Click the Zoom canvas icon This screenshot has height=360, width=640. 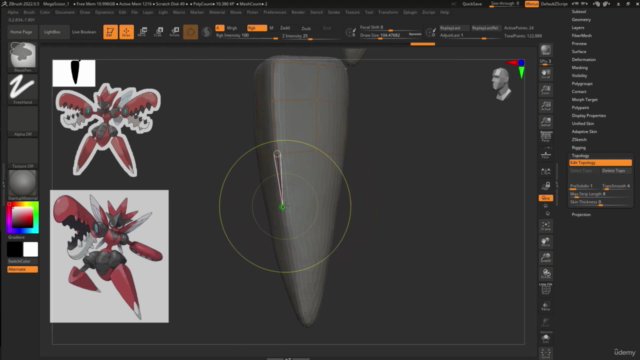pos(546,90)
